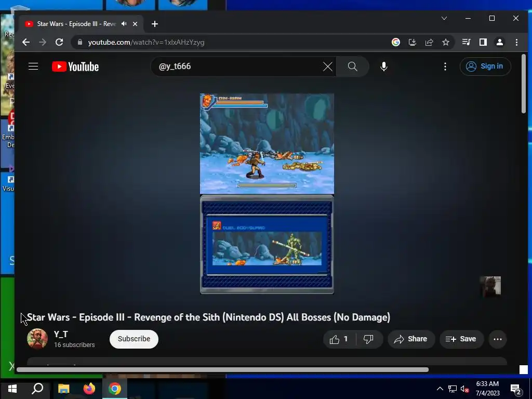
Task: Show hidden system tray icons
Action: [440, 389]
